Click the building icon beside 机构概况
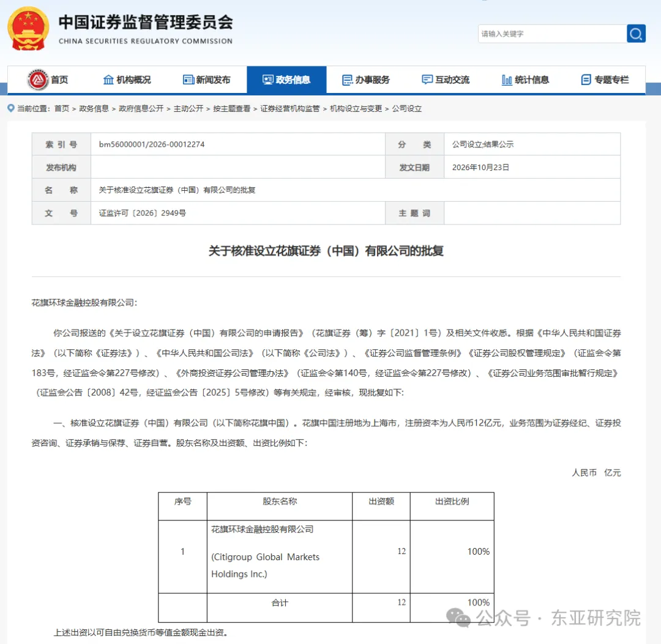Screen dimensions: 661x644 108,80
